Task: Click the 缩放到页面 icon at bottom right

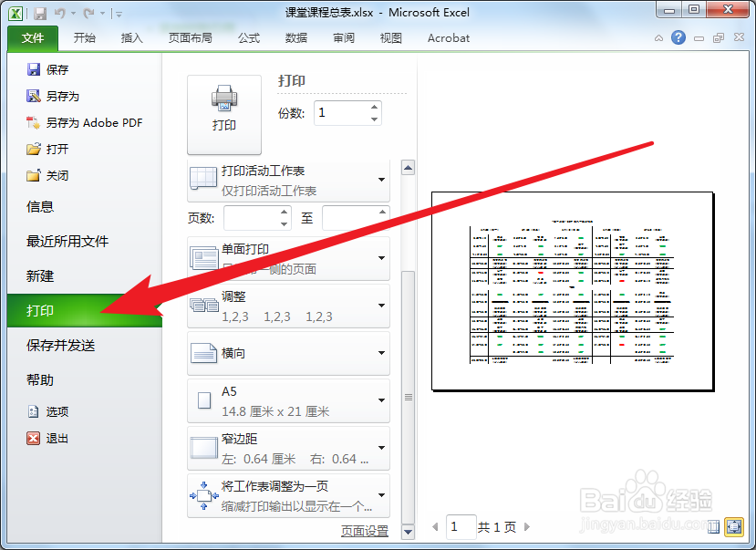Action: (733, 527)
